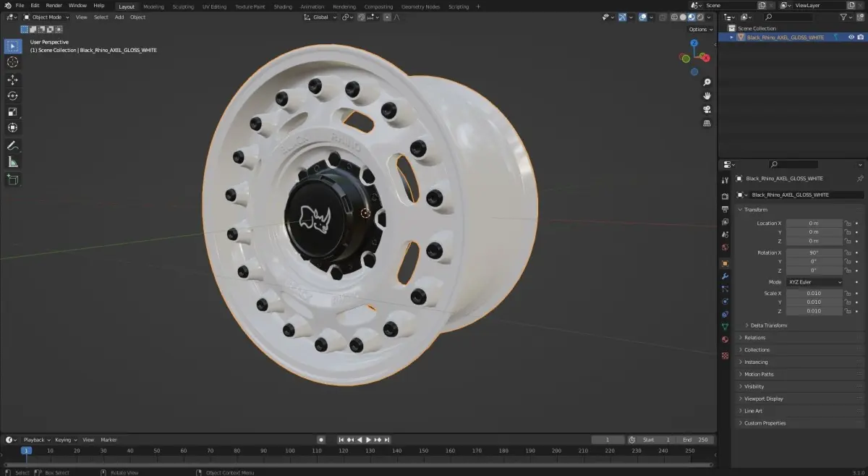868x476 pixels.
Task: Disable Black_Rhino_AXEL_GLOSS_WHITE in renders via camera icon
Action: [860, 37]
